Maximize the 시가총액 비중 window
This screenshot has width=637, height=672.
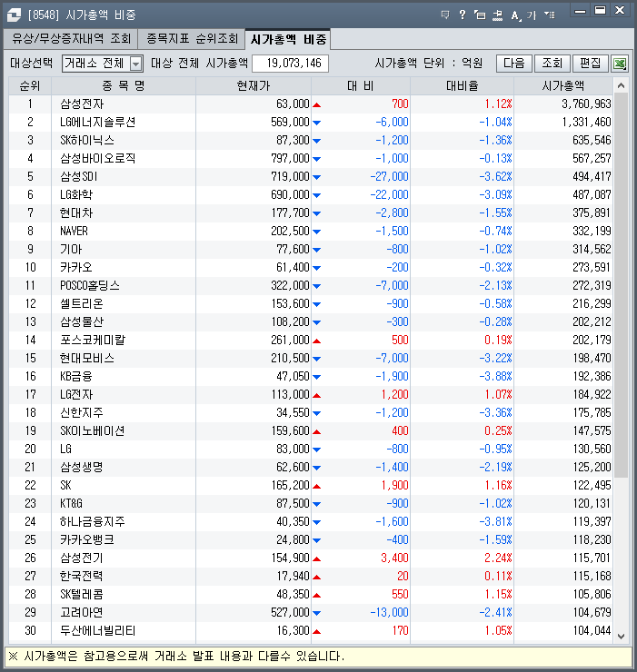600,11
